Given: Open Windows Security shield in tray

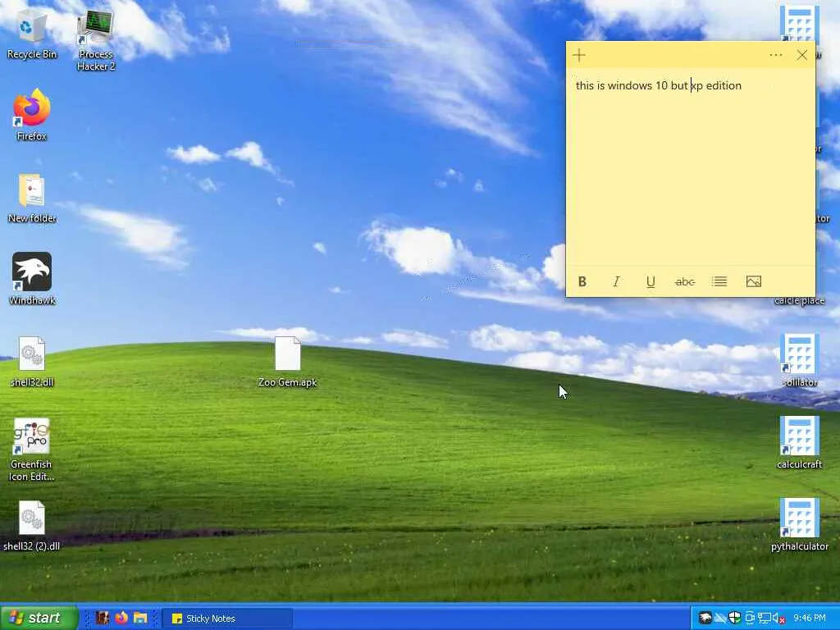Looking at the screenshot, I should (734, 619).
